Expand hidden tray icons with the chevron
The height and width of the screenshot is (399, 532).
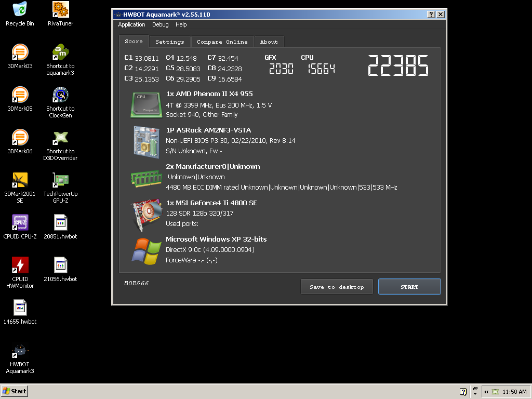point(486,392)
